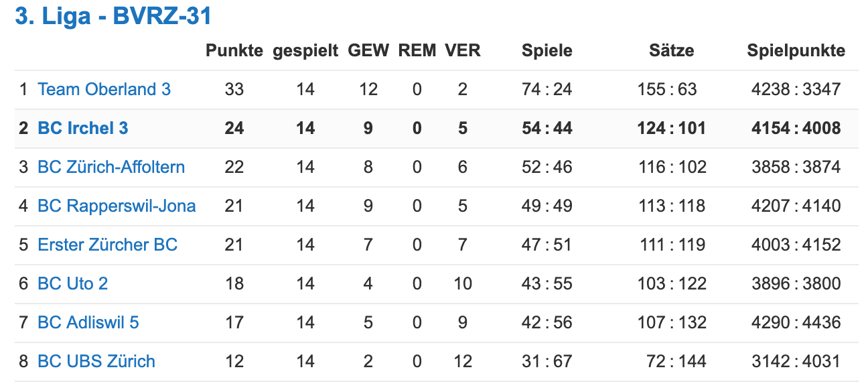868x390 pixels.
Task: Click the Punkte column header
Action: (x=234, y=51)
